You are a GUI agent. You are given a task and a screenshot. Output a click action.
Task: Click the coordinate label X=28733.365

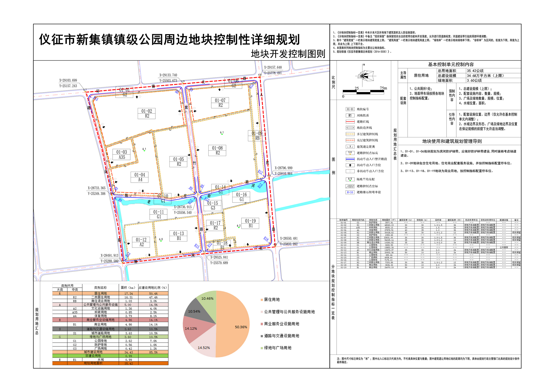[97, 188]
